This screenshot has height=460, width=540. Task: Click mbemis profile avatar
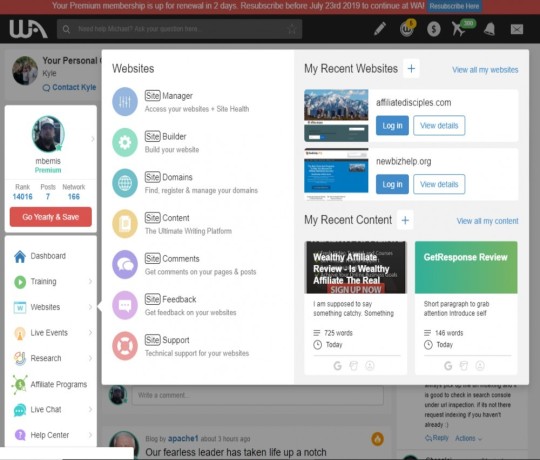tap(48, 134)
